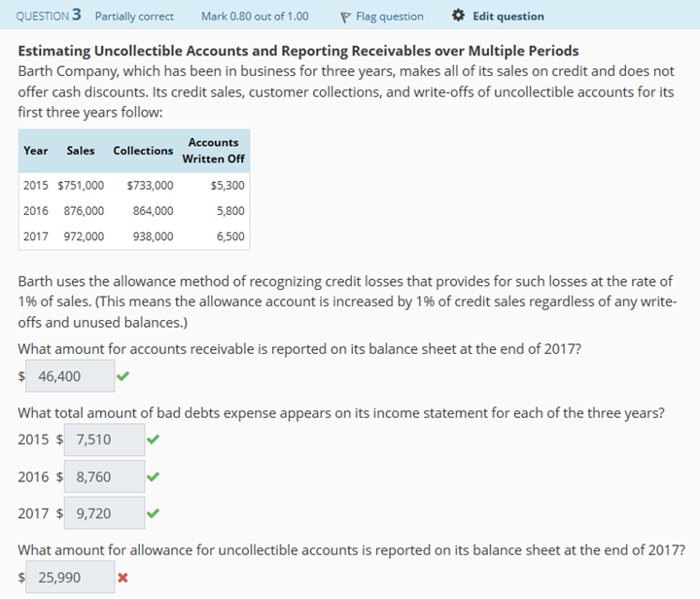Select the allowance answer field 25,990
The height and width of the screenshot is (599, 700).
click(70, 577)
